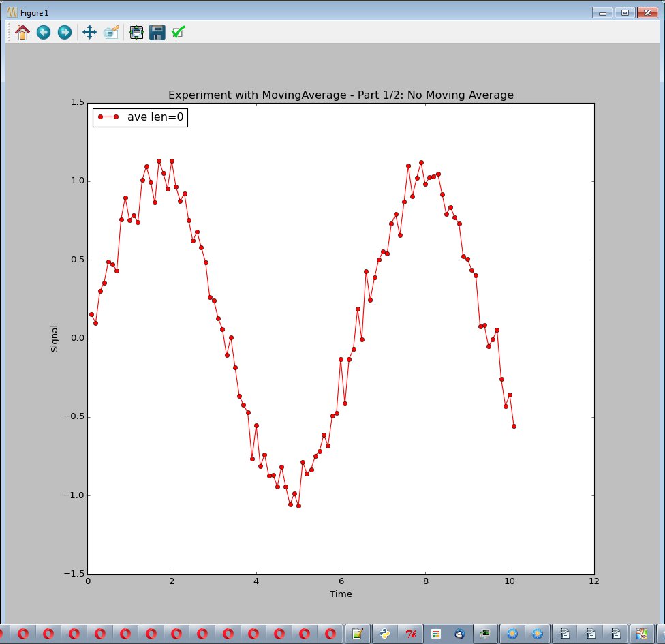This screenshot has width=665, height=644.
Task: Switch to the Python taskbar item
Action: [x=385, y=634]
